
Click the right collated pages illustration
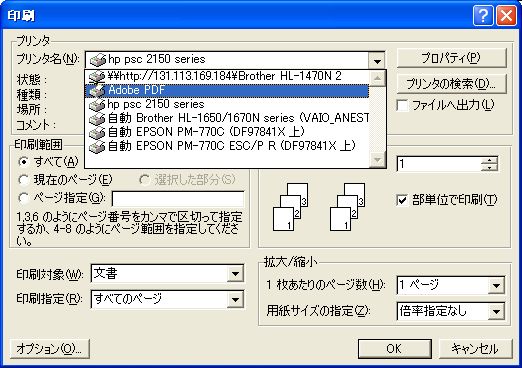347,207
